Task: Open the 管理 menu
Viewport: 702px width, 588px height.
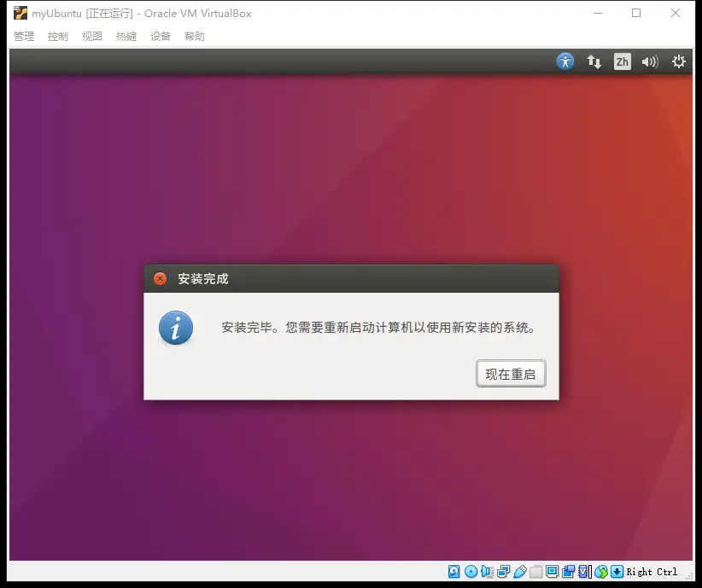Action: 24,37
